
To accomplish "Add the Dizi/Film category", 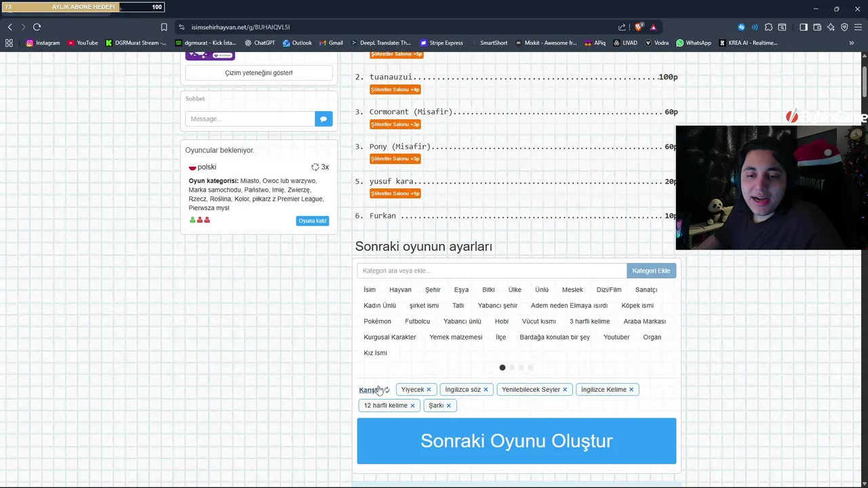I will (609, 289).
